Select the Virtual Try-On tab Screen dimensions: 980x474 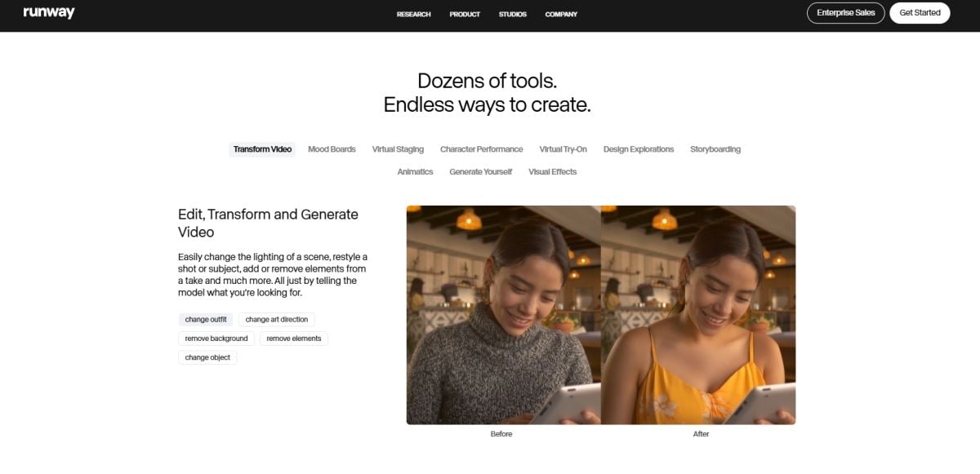pos(563,149)
